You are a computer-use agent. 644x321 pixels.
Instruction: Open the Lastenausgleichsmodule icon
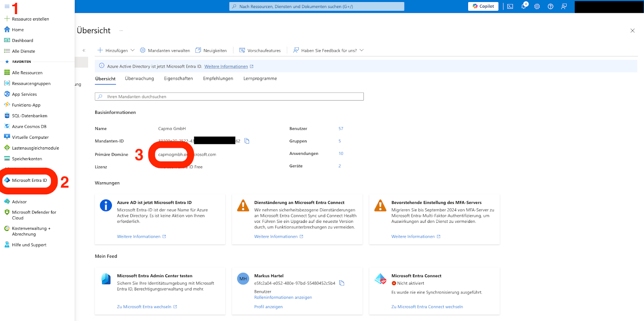pyautogui.click(x=7, y=148)
